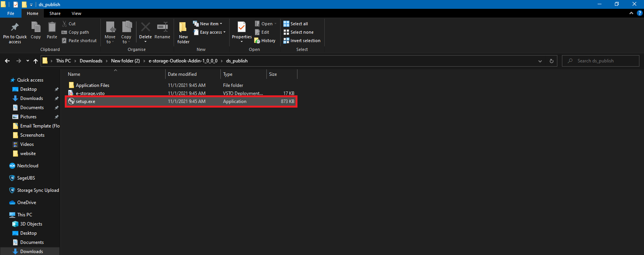Expand address bar previous locations dropdown
This screenshot has height=255, width=644.
click(540, 61)
